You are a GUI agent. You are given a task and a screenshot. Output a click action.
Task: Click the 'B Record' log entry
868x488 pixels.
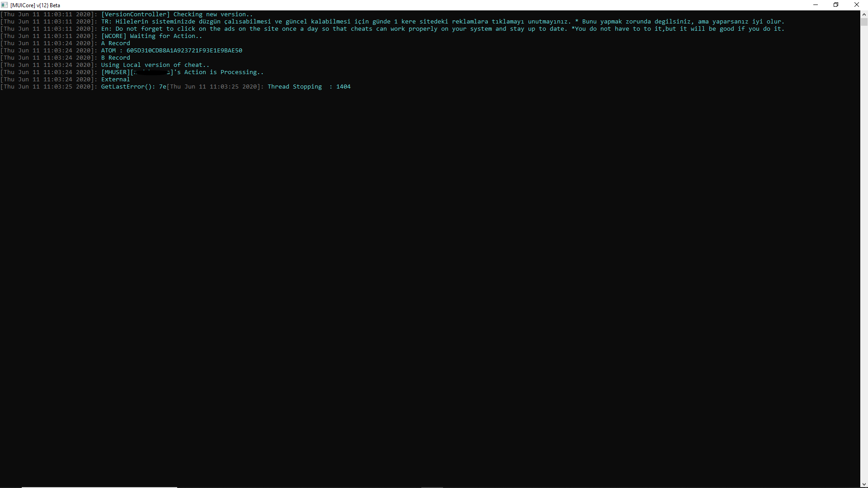[116, 58]
